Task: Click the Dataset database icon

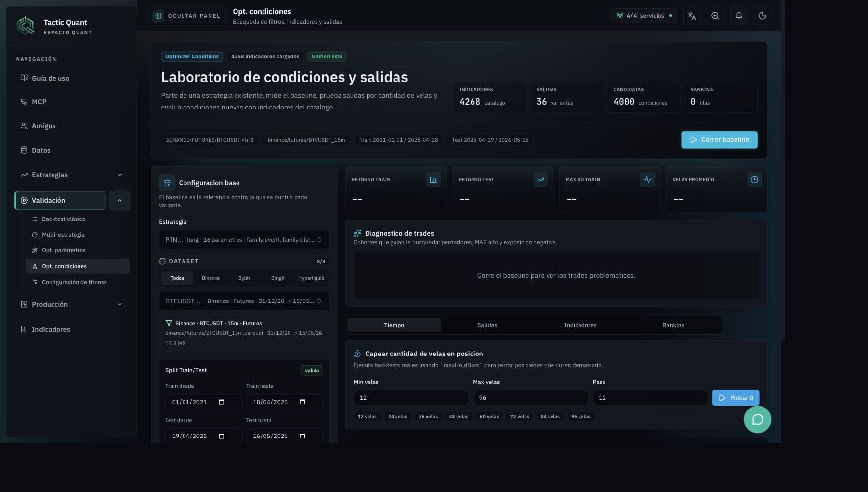Action: pyautogui.click(x=162, y=261)
